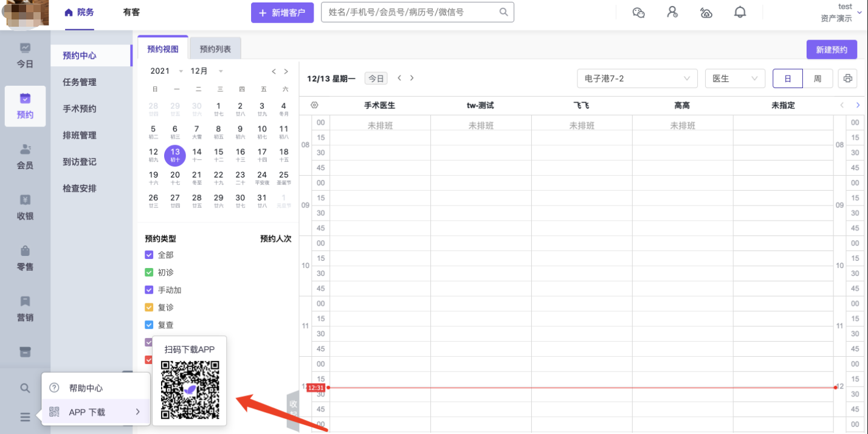Switch to the 预约视图 tab
The height and width of the screenshot is (434, 868).
(163, 49)
